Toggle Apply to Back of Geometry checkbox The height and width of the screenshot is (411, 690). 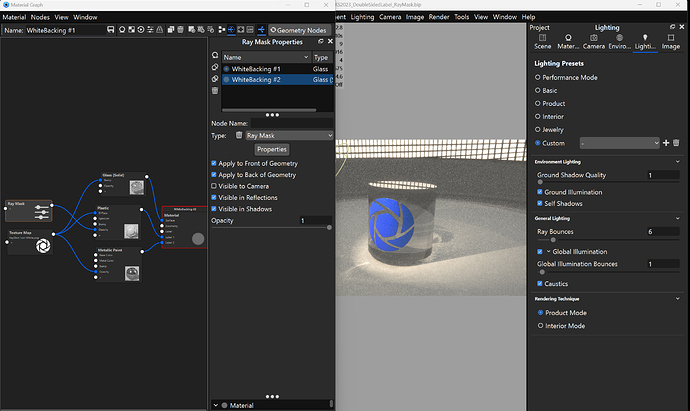pos(214,175)
